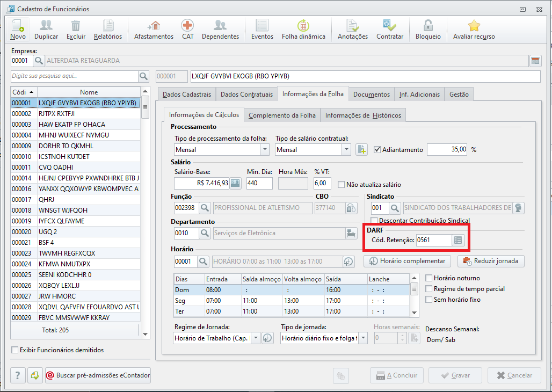Click the Função lookup magnifier icon
Viewport: 552px width, 392px height.
[205, 208]
